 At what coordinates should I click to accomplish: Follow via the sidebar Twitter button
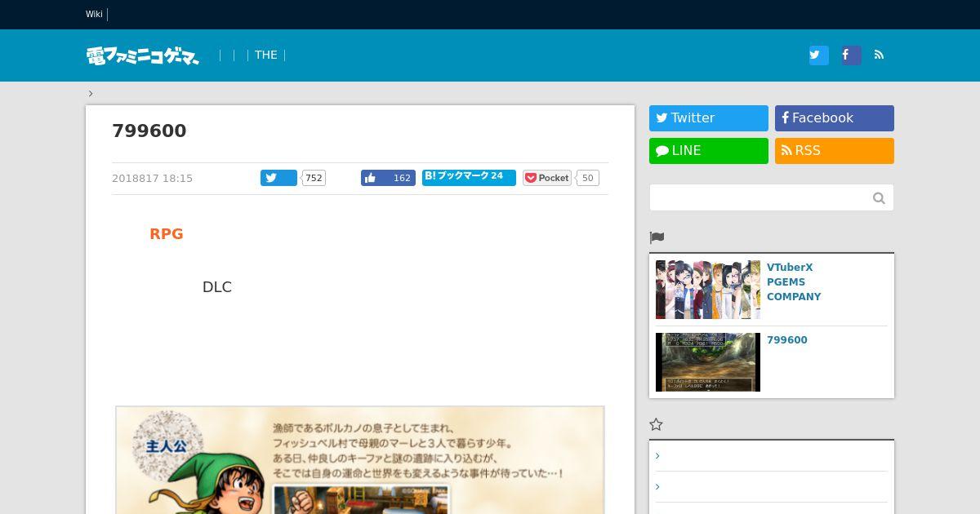(x=709, y=118)
